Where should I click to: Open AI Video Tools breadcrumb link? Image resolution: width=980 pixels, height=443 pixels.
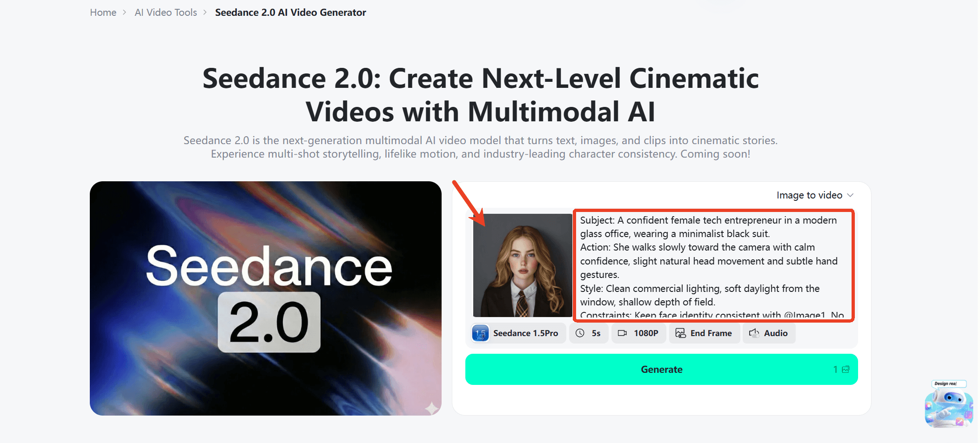[x=166, y=13]
